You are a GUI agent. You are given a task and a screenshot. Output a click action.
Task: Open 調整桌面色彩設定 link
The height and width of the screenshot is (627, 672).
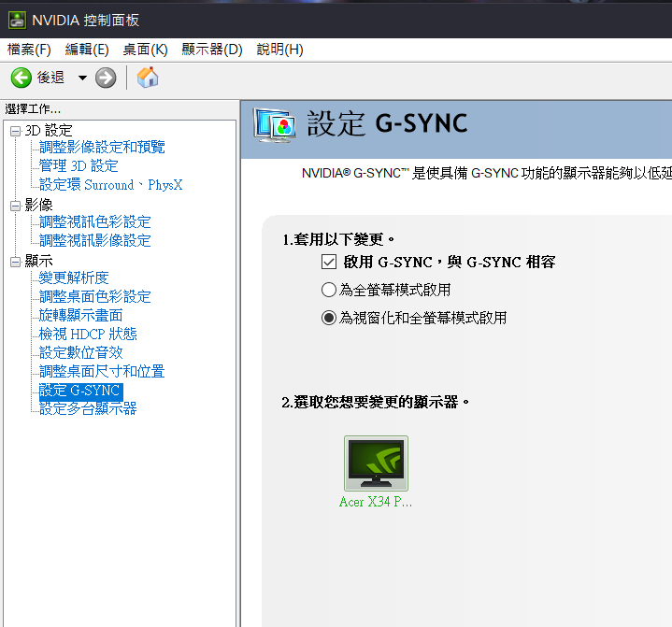(94, 296)
